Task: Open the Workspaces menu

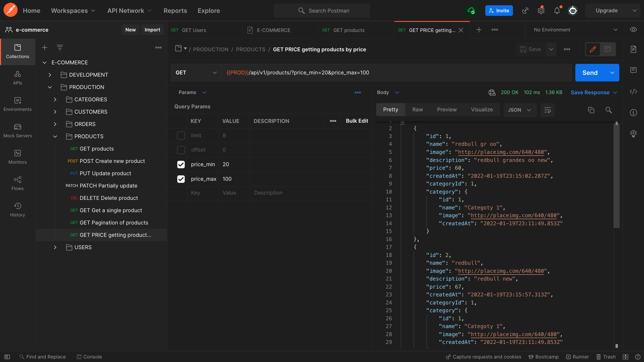Action: click(73, 11)
